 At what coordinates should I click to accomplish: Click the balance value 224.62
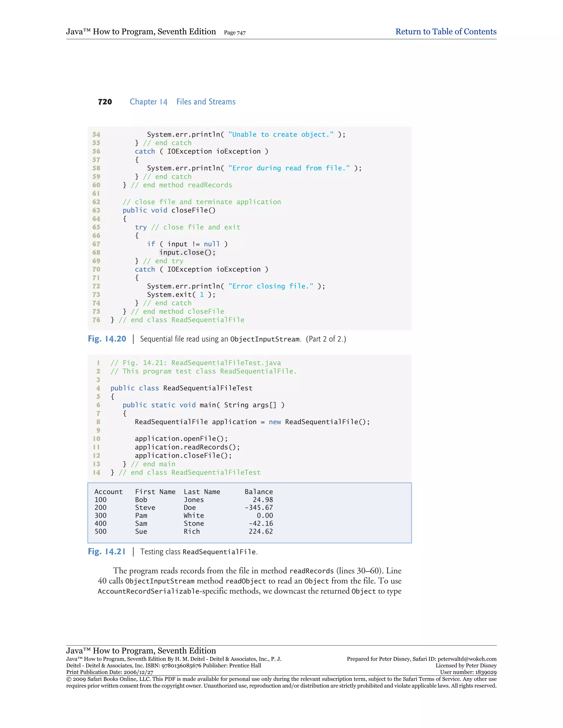pyautogui.click(x=261, y=531)
